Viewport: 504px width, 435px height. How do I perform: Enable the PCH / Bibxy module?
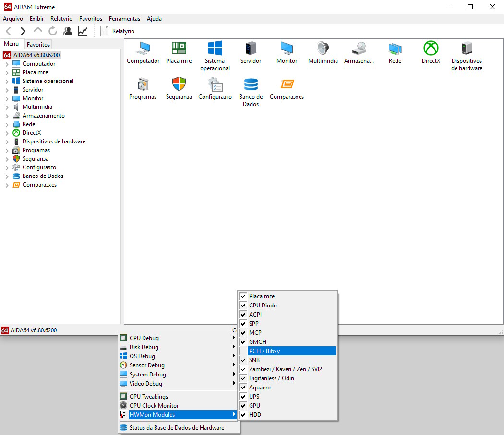point(288,351)
